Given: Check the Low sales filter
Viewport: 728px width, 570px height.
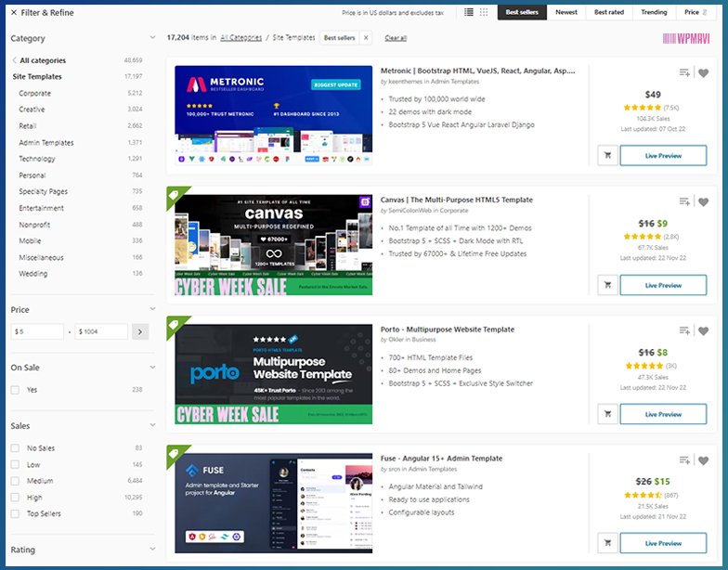Looking at the screenshot, I should click(15, 464).
